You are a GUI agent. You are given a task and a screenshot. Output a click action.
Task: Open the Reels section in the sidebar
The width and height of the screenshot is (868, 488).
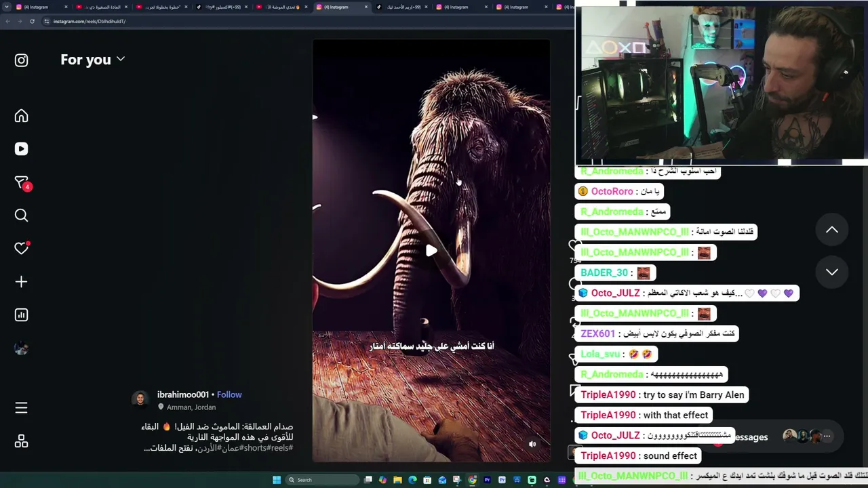pos(21,149)
